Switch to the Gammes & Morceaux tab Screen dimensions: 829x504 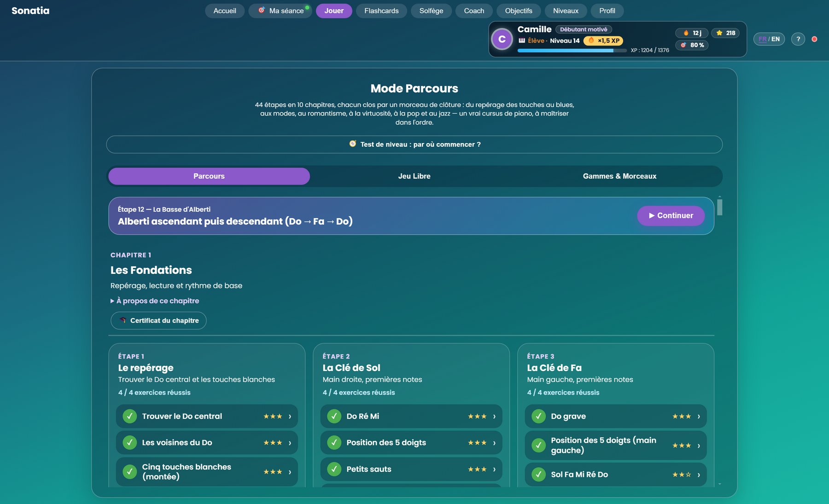tap(619, 176)
